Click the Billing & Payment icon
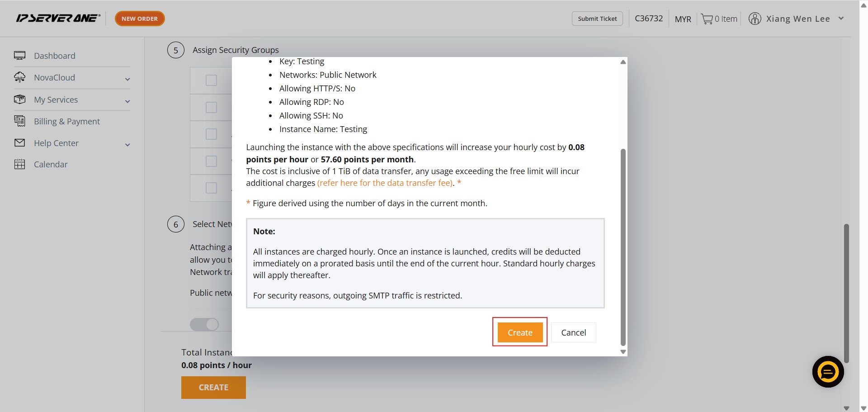 pyautogui.click(x=19, y=121)
